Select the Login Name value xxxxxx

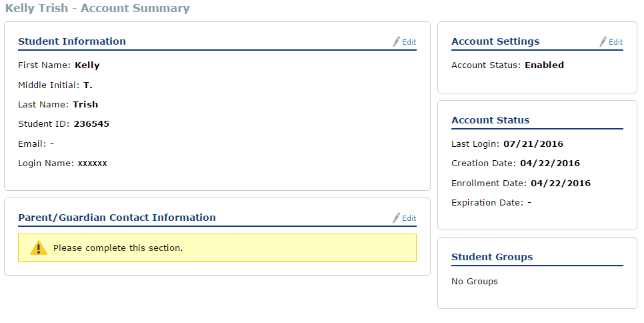[x=92, y=164]
